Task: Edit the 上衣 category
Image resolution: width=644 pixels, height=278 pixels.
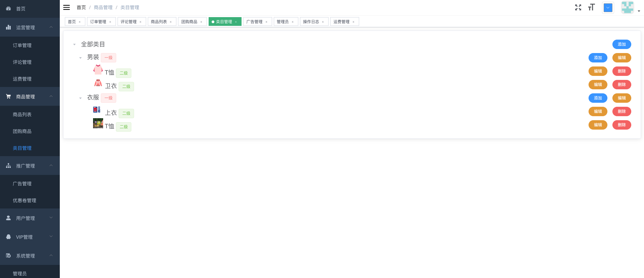Action: click(x=598, y=111)
